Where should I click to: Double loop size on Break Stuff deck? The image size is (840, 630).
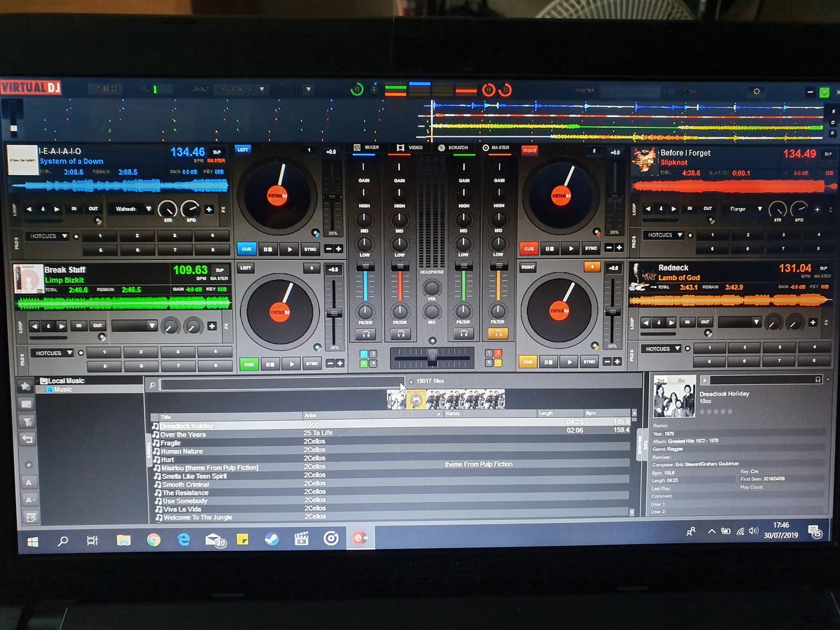61,326
